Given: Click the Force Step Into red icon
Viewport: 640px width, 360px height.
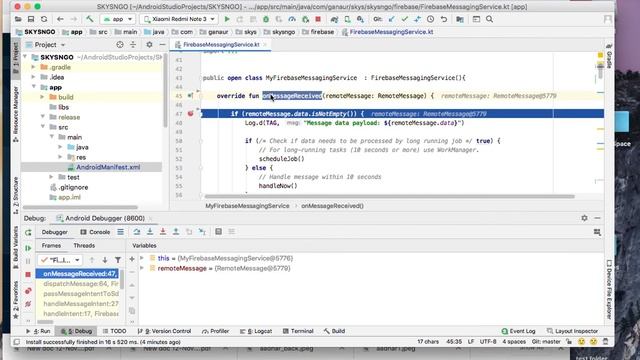Looking at the screenshot, I should [x=163, y=232].
